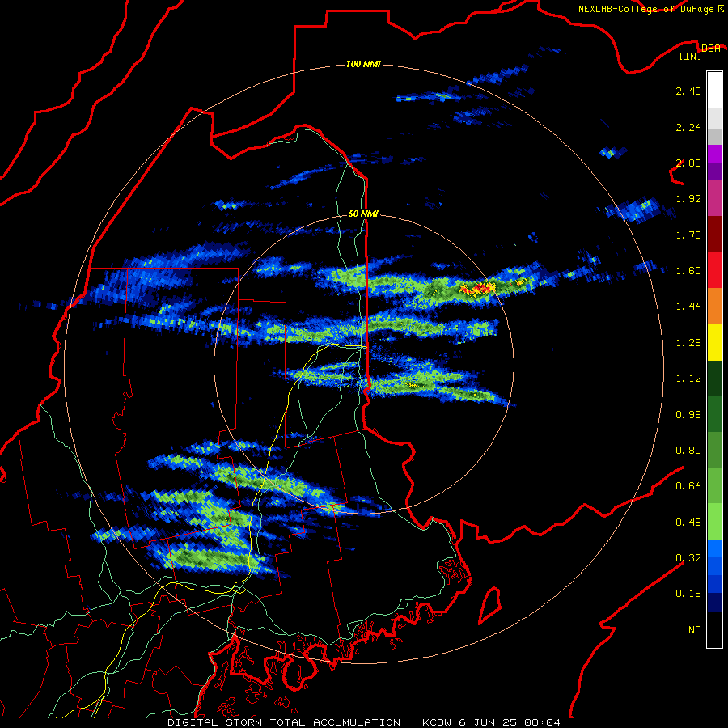Click the 1.76 legend value
The image size is (728, 728).
pyautogui.click(x=688, y=235)
